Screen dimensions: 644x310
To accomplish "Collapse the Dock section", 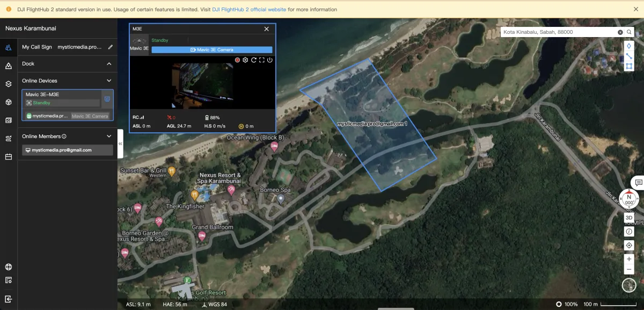I will tap(109, 64).
